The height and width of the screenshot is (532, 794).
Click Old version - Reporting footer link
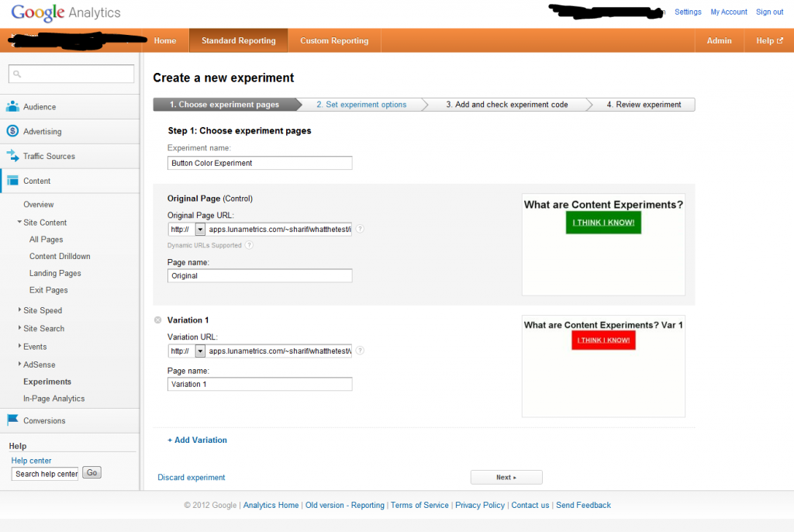[345, 505]
